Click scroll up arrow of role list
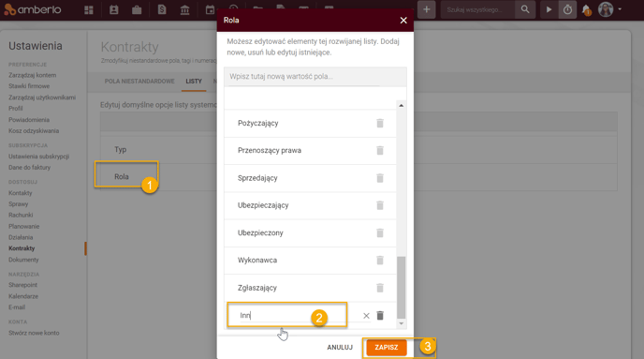The image size is (644, 359). pyautogui.click(x=402, y=106)
